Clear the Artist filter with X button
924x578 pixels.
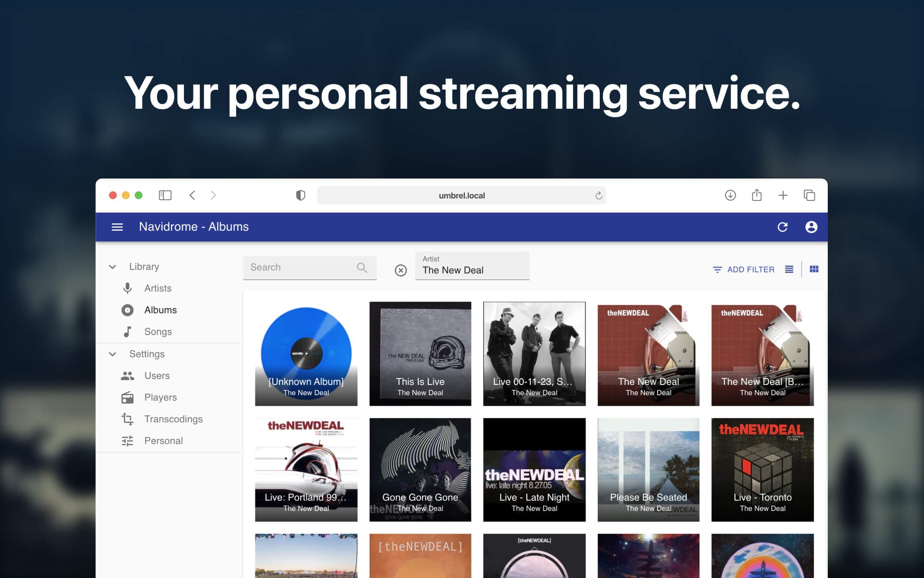(x=400, y=270)
